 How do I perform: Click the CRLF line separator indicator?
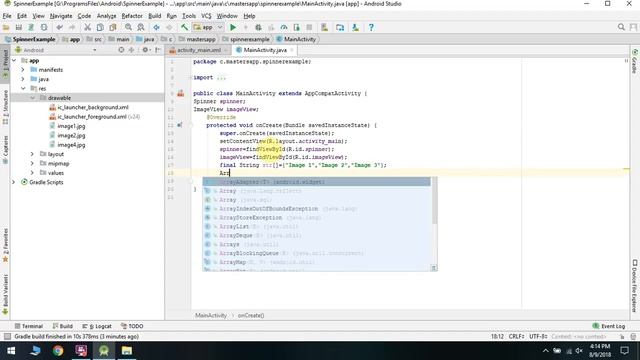tap(516, 337)
